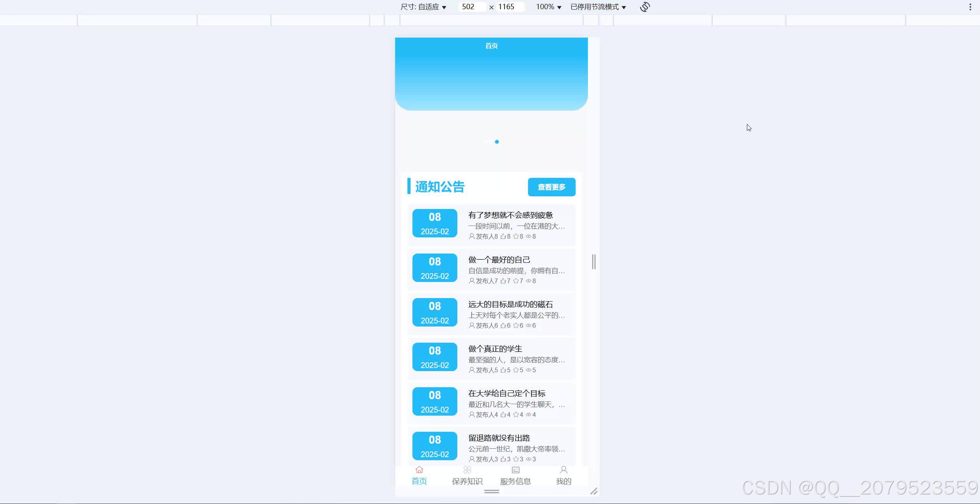This screenshot has width=980, height=504.
Task: Click the thumbs-up icon in 发布人7 row
Action: (x=503, y=281)
